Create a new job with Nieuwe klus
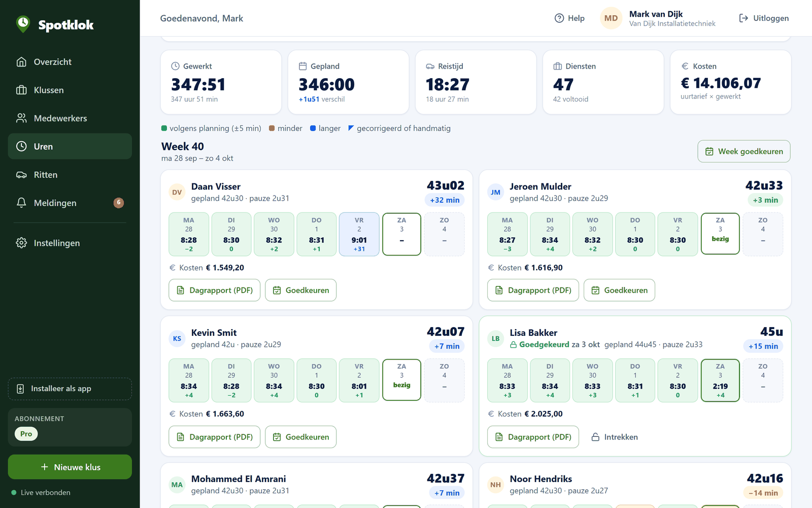Image resolution: width=812 pixels, height=508 pixels. click(x=70, y=467)
